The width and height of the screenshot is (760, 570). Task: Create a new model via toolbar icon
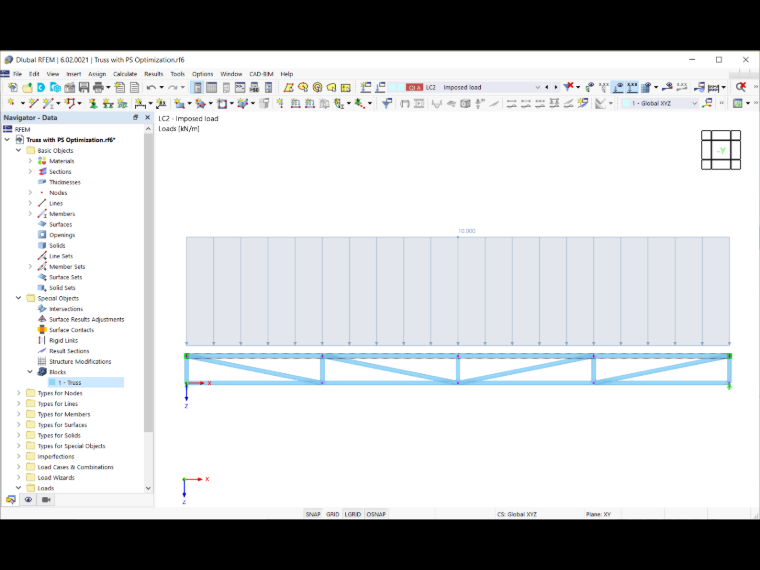pos(13,87)
